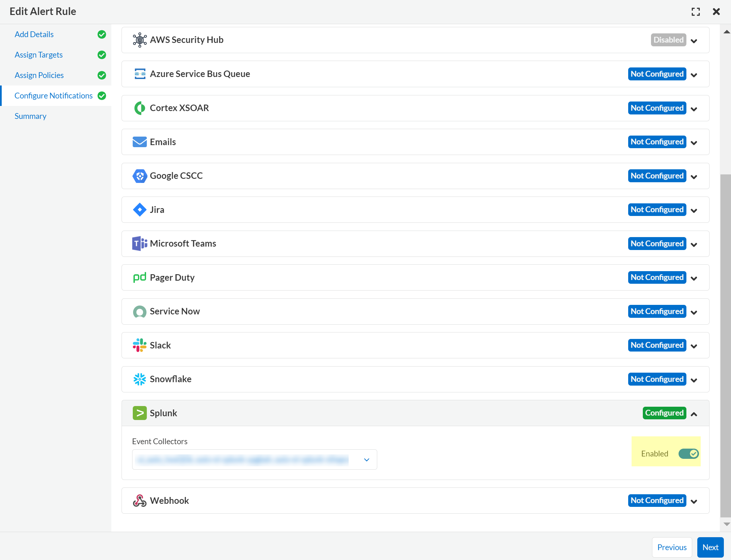Open the Event Collectors dropdown
This screenshot has width=731, height=560.
(254, 460)
